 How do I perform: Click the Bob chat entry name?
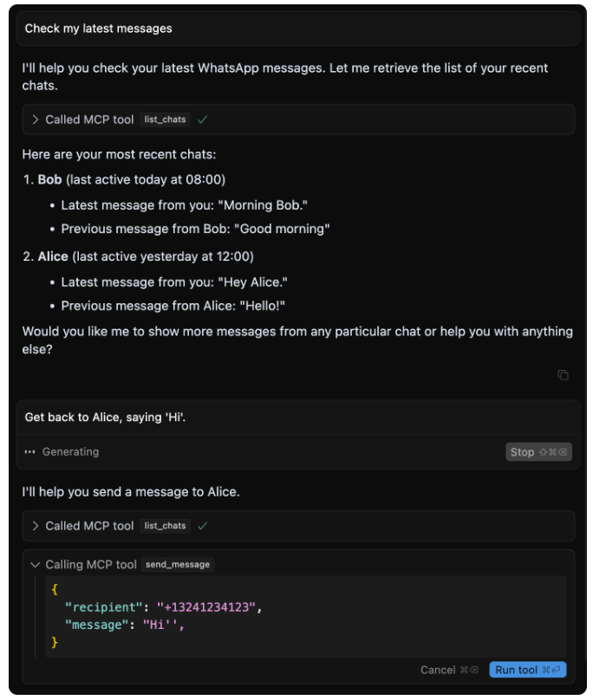[49, 179]
